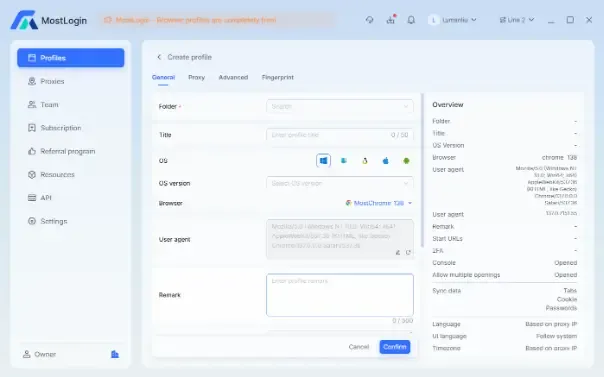Screen dimensions: 604x377
Task: Click the Overview heading
Action: pyautogui.click(x=448, y=105)
